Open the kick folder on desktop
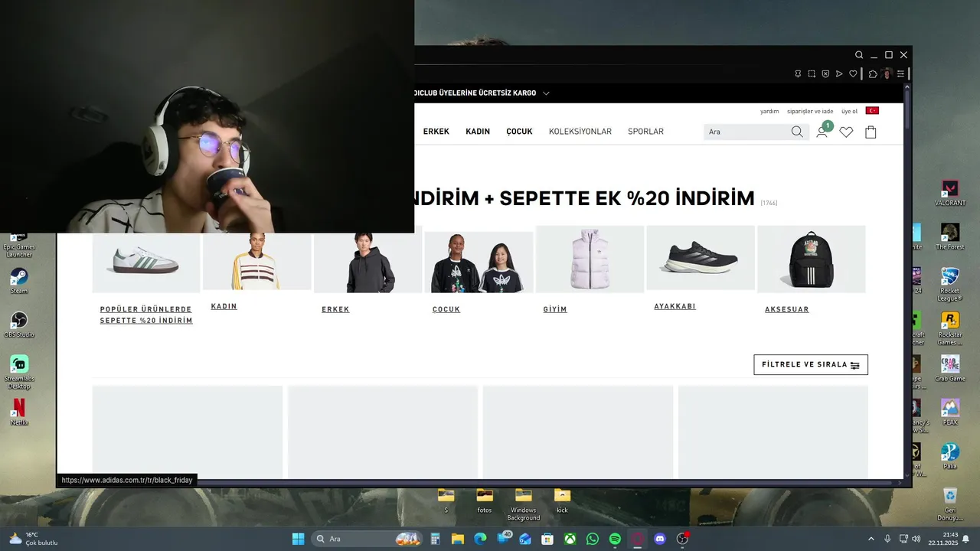The height and width of the screenshot is (551, 980). [x=562, y=500]
